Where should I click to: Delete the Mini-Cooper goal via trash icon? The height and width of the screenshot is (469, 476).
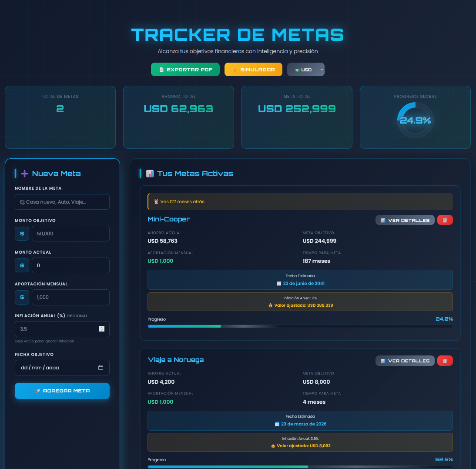coord(445,220)
